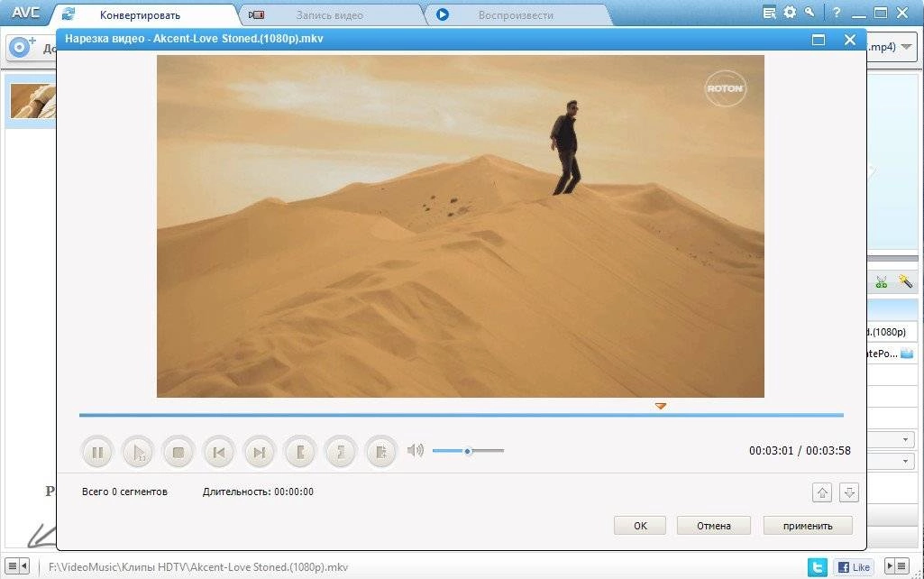The height and width of the screenshot is (579, 924).
Task: Click the time readout 00:03:01 / 00:03:58
Action: [800, 450]
